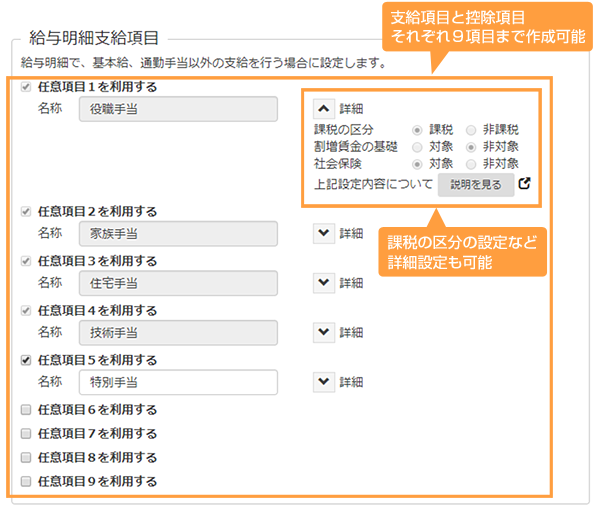Uncheck 任意項目５を利用する
The width and height of the screenshot is (600, 509).
tap(26, 360)
